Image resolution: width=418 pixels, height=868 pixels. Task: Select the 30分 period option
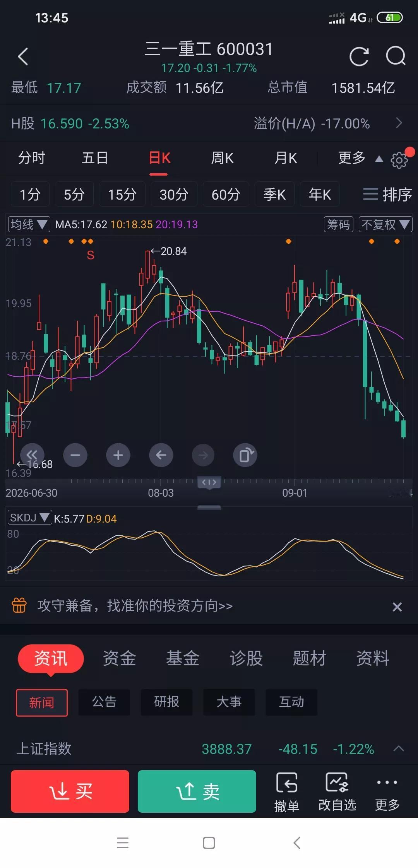[x=174, y=194]
